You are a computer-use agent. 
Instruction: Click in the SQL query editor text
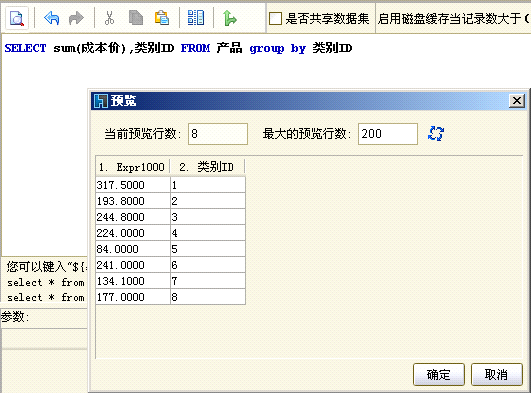pos(178,48)
